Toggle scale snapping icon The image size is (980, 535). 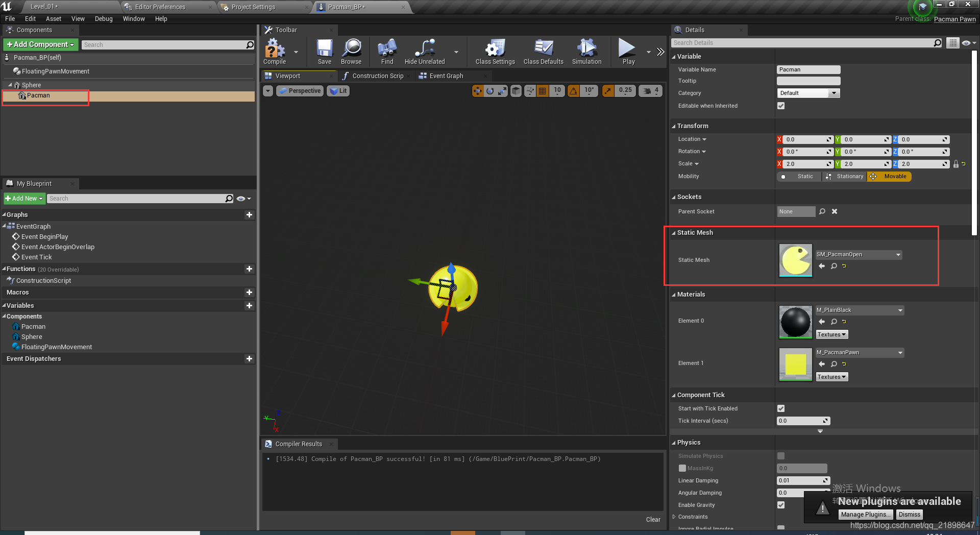click(x=608, y=91)
